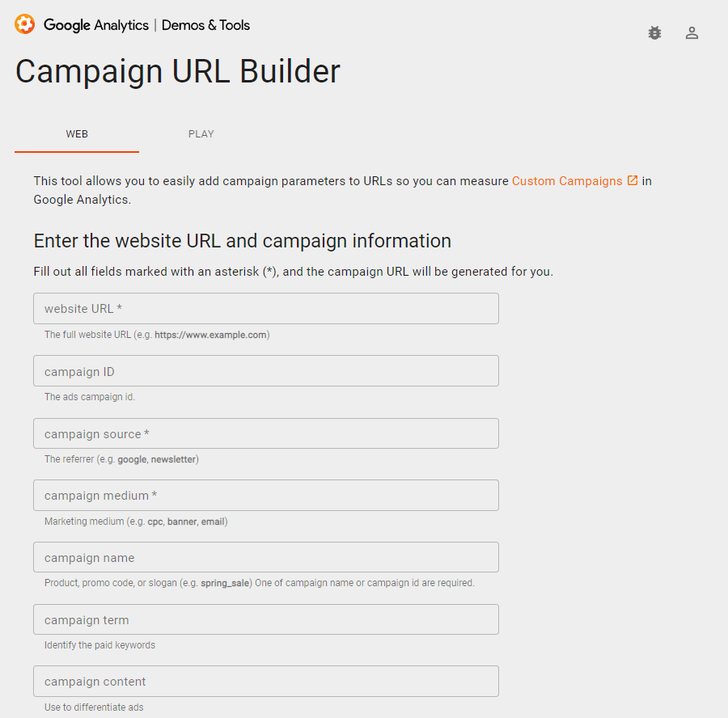Click into the campaign content input
The width and height of the screenshot is (728, 718).
(x=266, y=682)
